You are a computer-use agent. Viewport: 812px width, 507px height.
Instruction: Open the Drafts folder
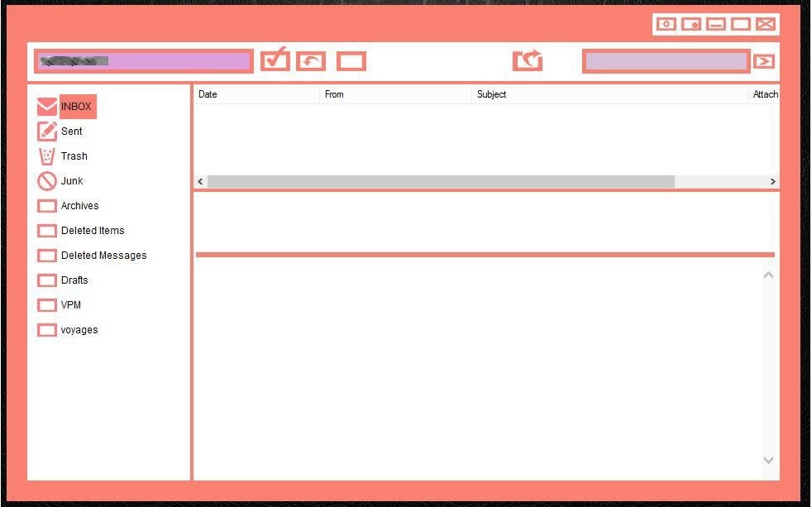click(x=74, y=280)
